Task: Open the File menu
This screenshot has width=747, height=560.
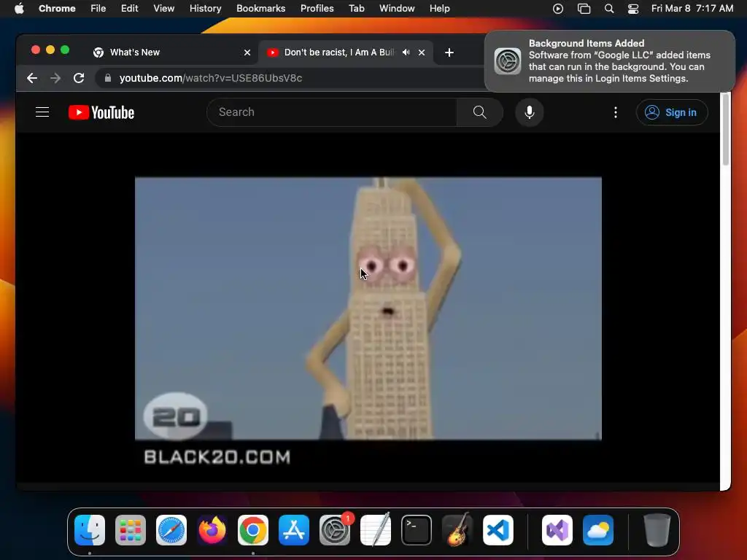Action: click(x=98, y=9)
